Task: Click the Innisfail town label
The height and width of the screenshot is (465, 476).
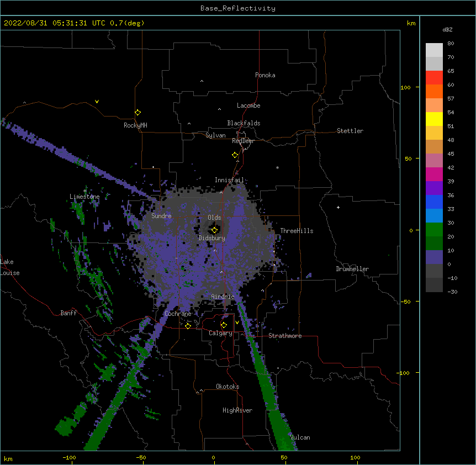Action: (229, 180)
